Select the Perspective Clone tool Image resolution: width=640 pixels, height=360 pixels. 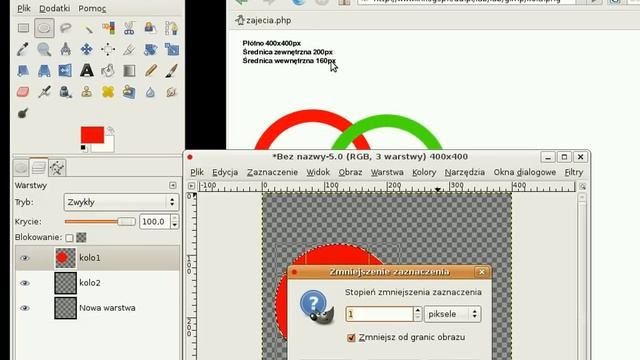point(129,92)
